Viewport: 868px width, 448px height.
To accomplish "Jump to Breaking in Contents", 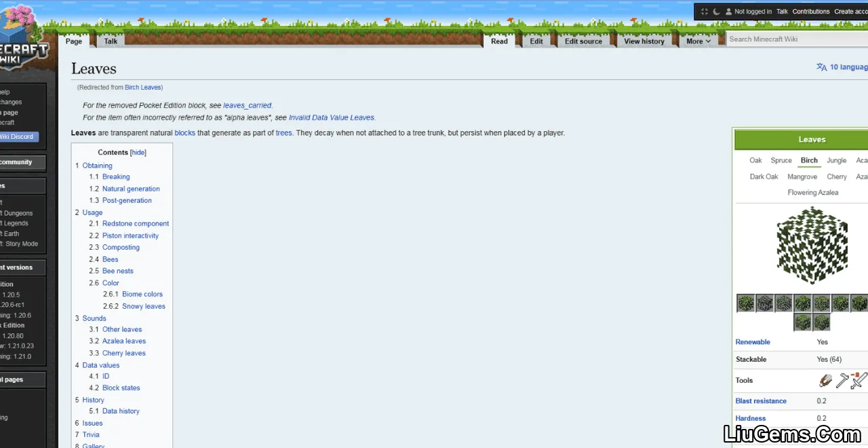I will [x=116, y=177].
